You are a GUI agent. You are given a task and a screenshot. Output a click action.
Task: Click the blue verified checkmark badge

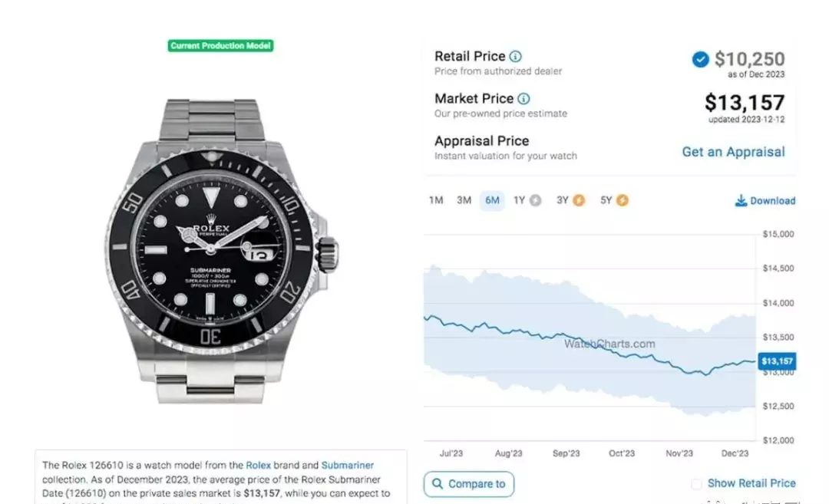coord(701,59)
